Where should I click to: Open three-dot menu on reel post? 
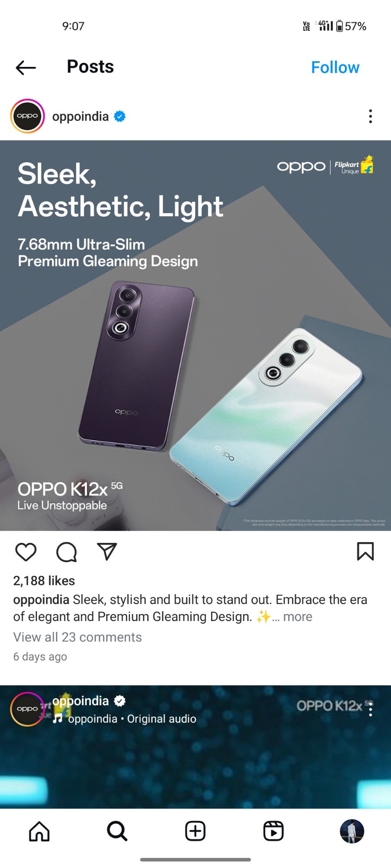point(370,708)
